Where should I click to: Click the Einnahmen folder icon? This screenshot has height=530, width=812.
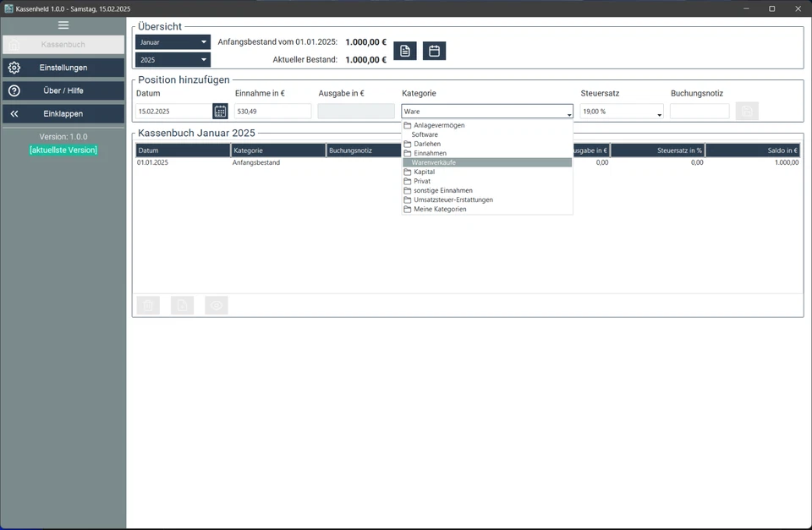(x=408, y=153)
